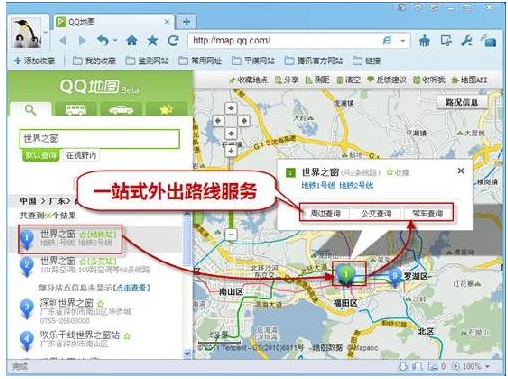Image resolution: width=508 pixels, height=379 pixels.
Task: Click the map zoom-out minus button
Action: click(231, 234)
